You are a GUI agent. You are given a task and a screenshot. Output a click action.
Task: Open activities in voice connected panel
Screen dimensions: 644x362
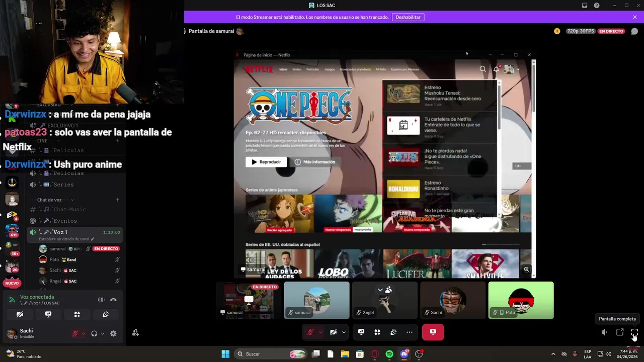[x=77, y=314]
